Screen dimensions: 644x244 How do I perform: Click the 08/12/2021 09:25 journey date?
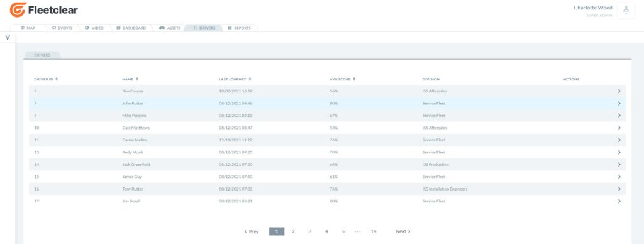click(235, 152)
